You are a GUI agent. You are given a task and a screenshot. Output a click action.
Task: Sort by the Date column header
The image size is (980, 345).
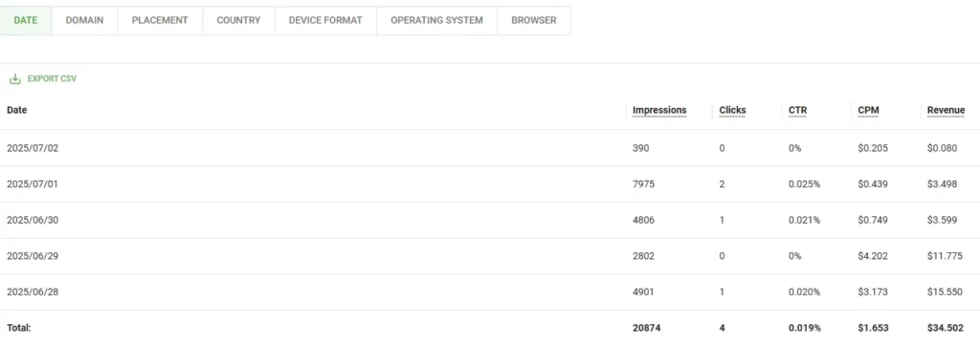pyautogui.click(x=17, y=110)
